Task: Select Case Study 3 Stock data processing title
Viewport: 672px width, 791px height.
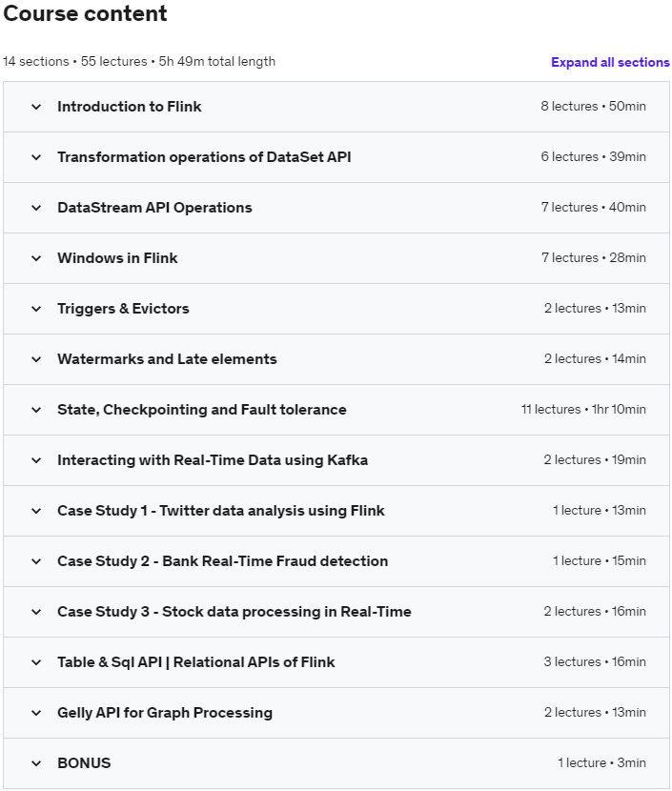Action: (x=234, y=612)
